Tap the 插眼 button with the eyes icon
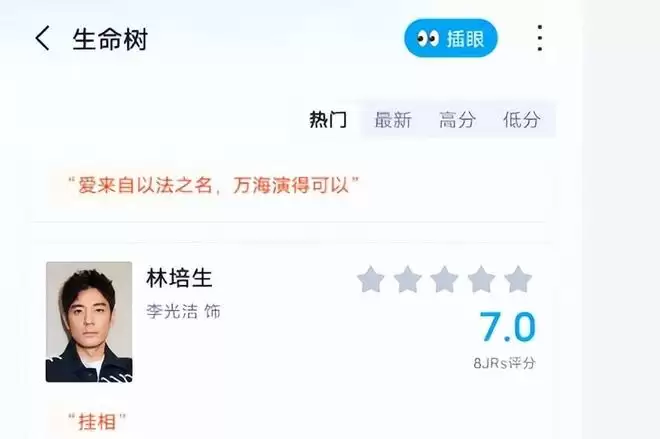660x439 pixels. click(x=451, y=38)
